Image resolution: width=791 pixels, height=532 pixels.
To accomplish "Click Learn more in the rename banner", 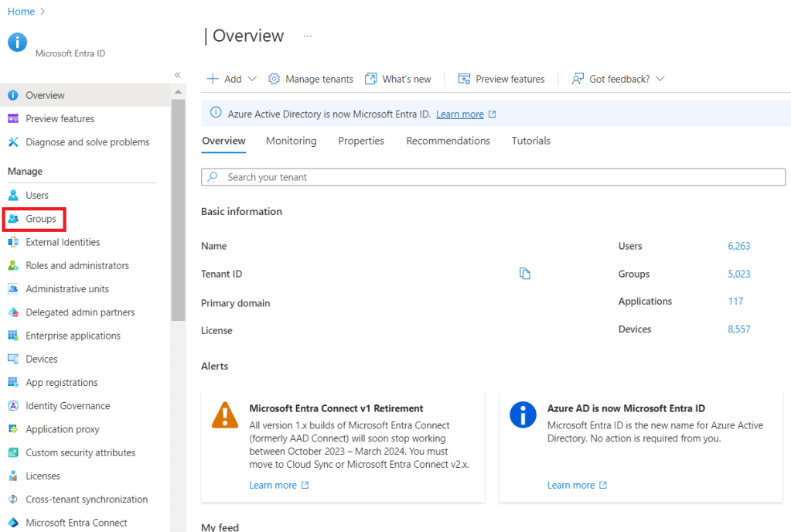I will [459, 113].
